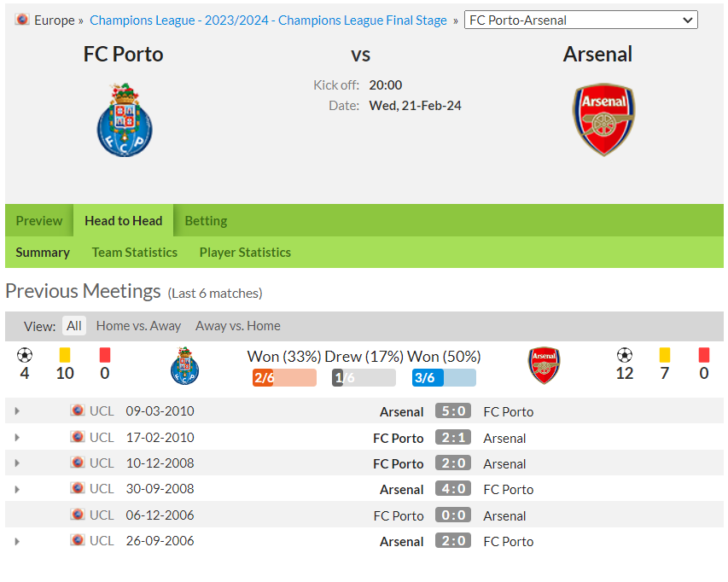Viewport: 728px width, 582px height.
Task: Click Arsenal's yellow card icon
Action: pyautogui.click(x=665, y=356)
